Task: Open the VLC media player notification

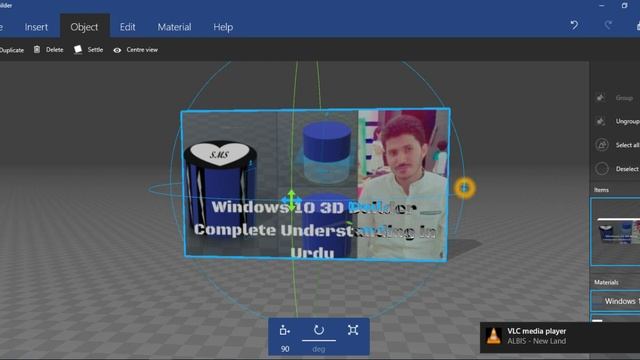Action: 560,337
